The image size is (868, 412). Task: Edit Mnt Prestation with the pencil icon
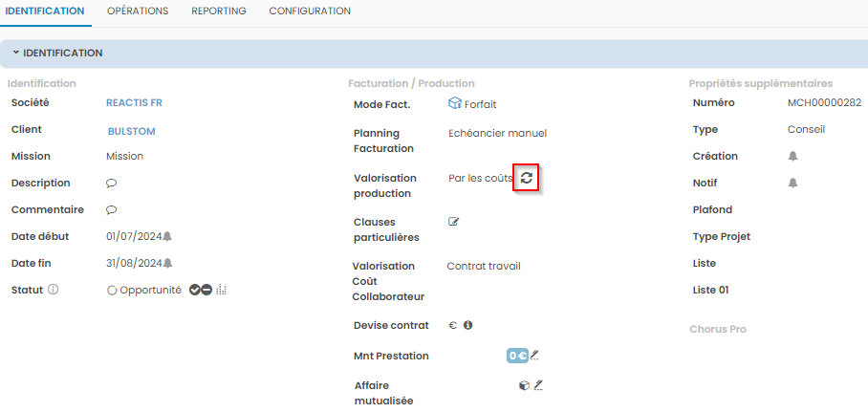tap(535, 356)
